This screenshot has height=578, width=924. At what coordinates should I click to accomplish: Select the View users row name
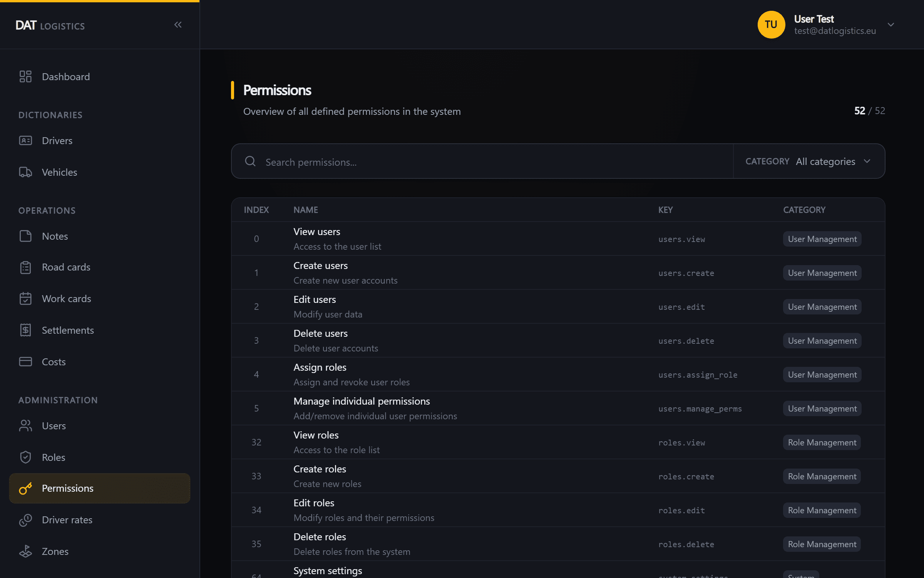pyautogui.click(x=317, y=232)
